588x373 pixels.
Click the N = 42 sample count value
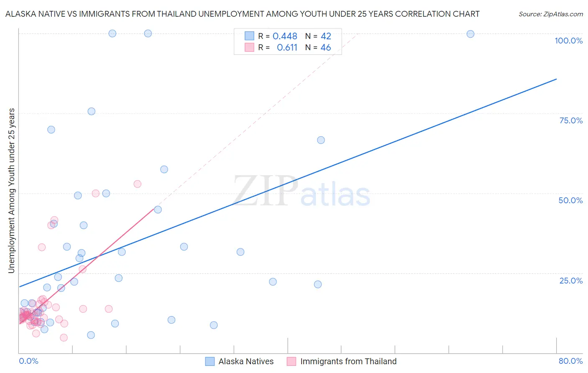pos(326,36)
